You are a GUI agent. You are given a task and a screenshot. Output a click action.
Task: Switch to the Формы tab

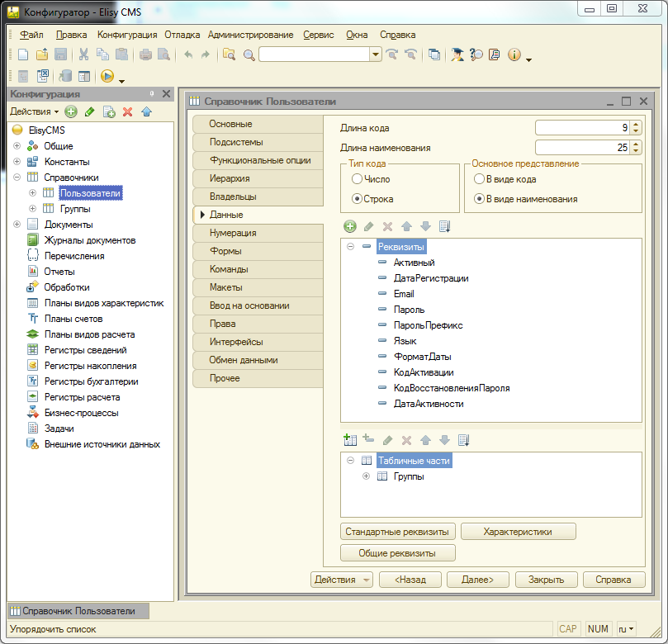(x=225, y=251)
